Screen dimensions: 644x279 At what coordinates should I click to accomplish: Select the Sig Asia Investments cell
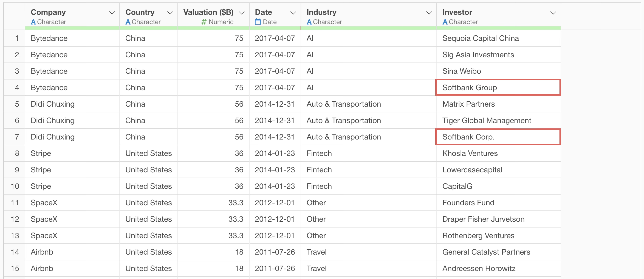coord(498,54)
